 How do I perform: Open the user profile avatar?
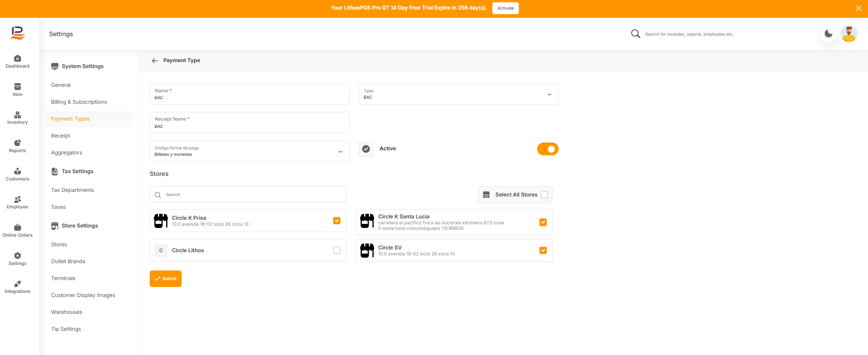tap(849, 34)
